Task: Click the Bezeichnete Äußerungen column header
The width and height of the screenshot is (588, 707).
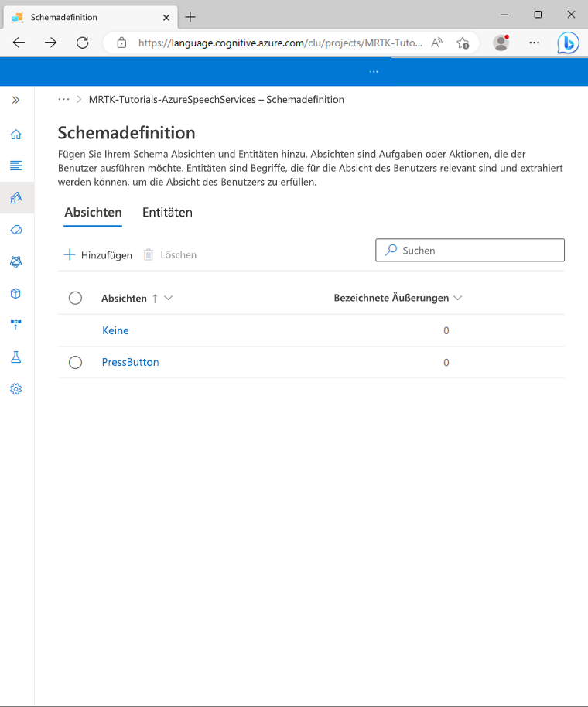Action: (391, 298)
